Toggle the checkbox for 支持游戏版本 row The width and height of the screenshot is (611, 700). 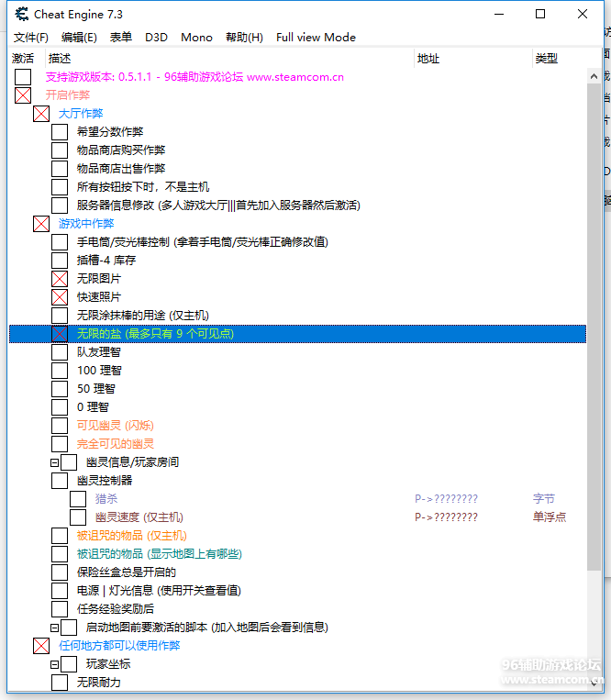coord(23,77)
